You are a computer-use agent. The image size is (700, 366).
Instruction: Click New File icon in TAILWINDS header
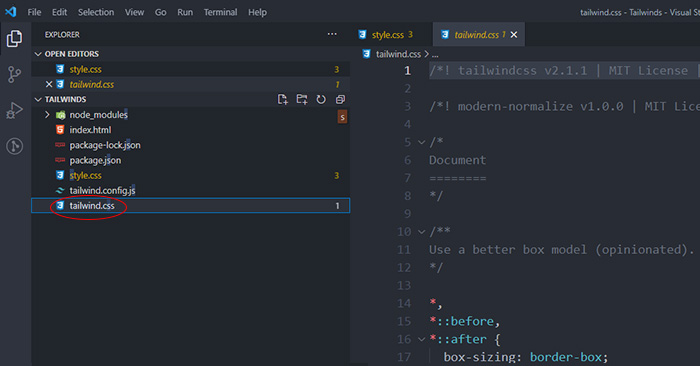tap(282, 99)
